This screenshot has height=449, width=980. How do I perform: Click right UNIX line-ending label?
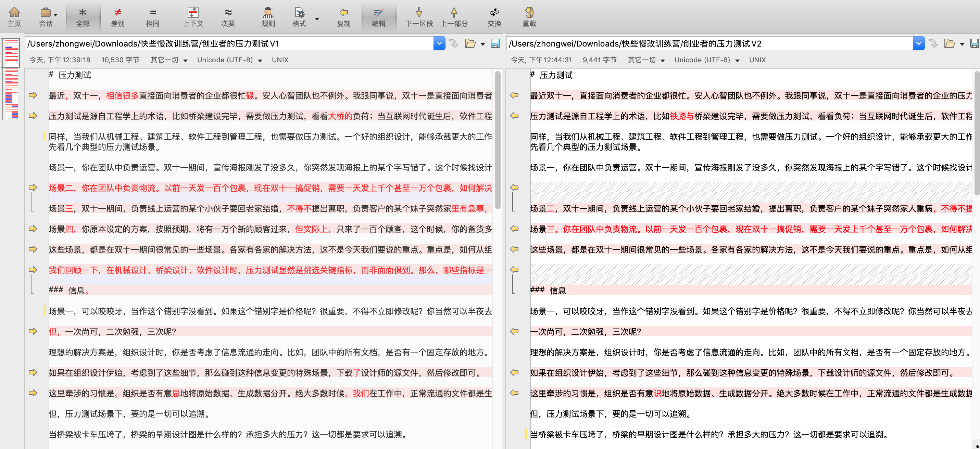click(x=757, y=60)
